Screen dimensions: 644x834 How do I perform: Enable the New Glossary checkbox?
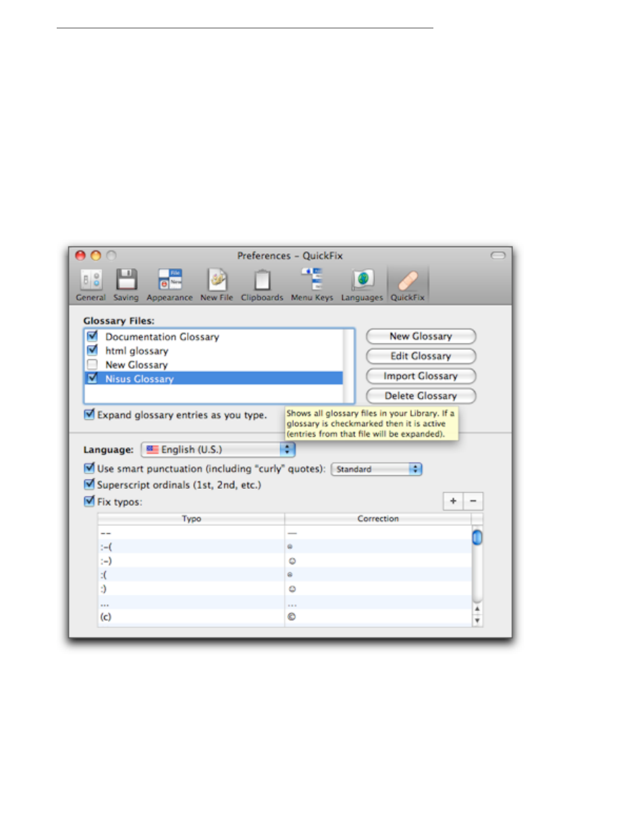pos(92,364)
